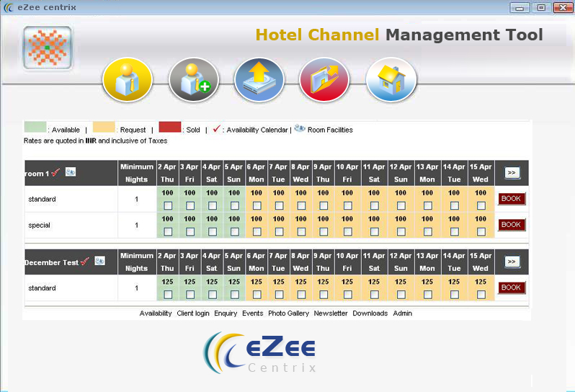
Task: Maximize the eZee centrix window
Action: tap(541, 7)
